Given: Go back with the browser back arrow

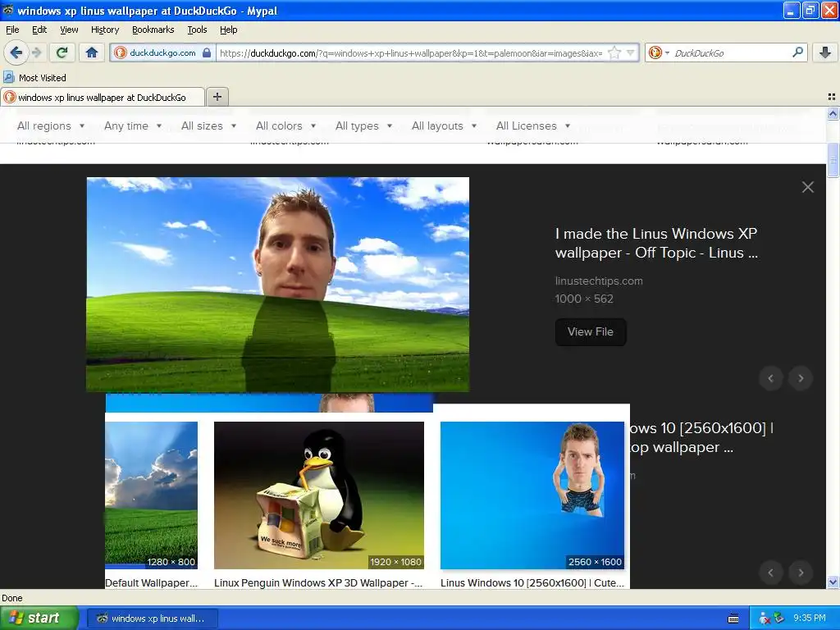Looking at the screenshot, I should (16, 52).
